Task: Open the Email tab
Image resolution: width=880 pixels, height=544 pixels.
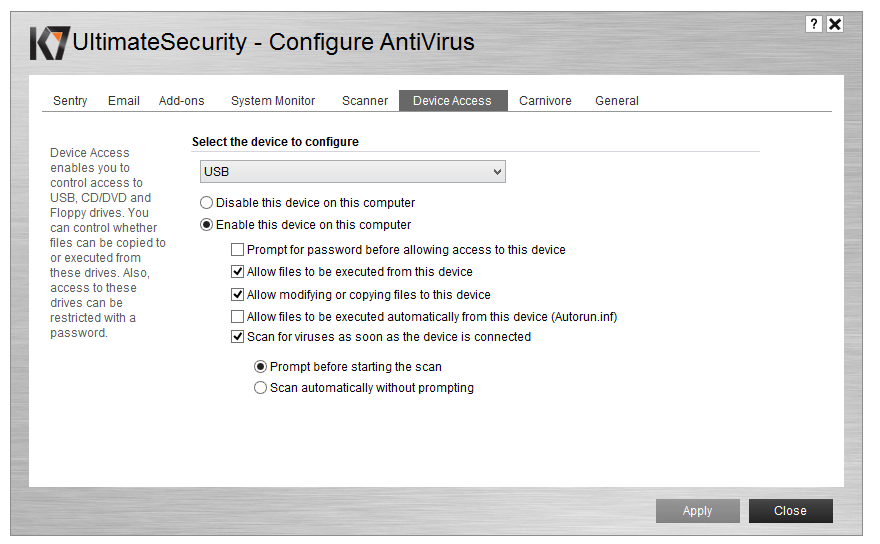Action: point(124,101)
